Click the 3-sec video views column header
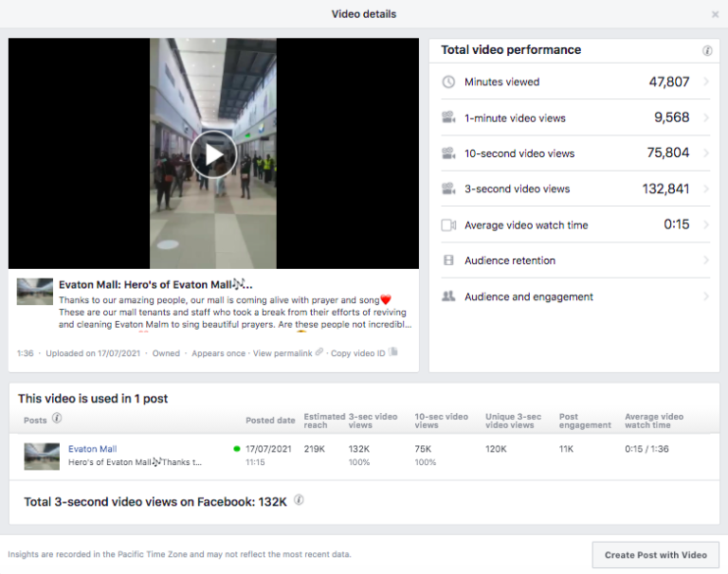This screenshot has height=574, width=728. coord(373,421)
